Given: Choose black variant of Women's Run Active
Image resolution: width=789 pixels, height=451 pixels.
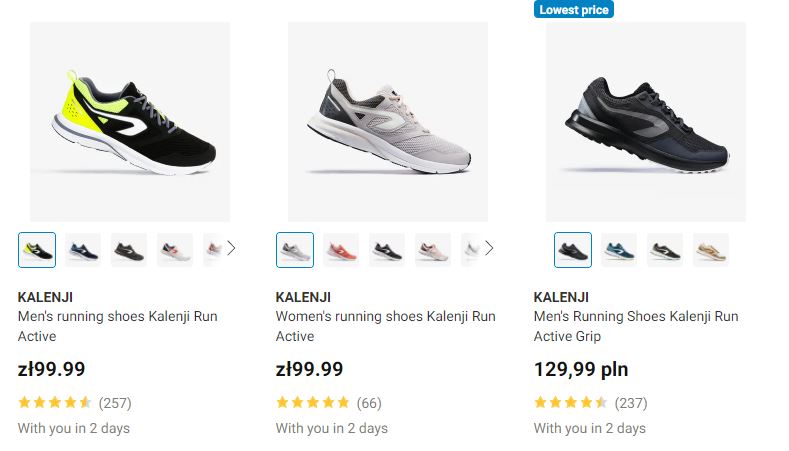Looking at the screenshot, I should (387, 249).
